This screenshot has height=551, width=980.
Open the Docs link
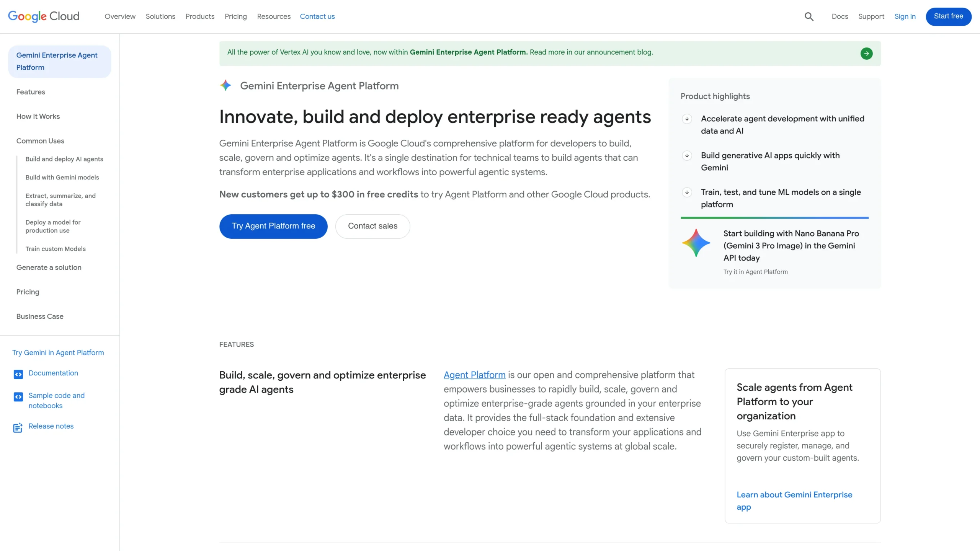[840, 16]
